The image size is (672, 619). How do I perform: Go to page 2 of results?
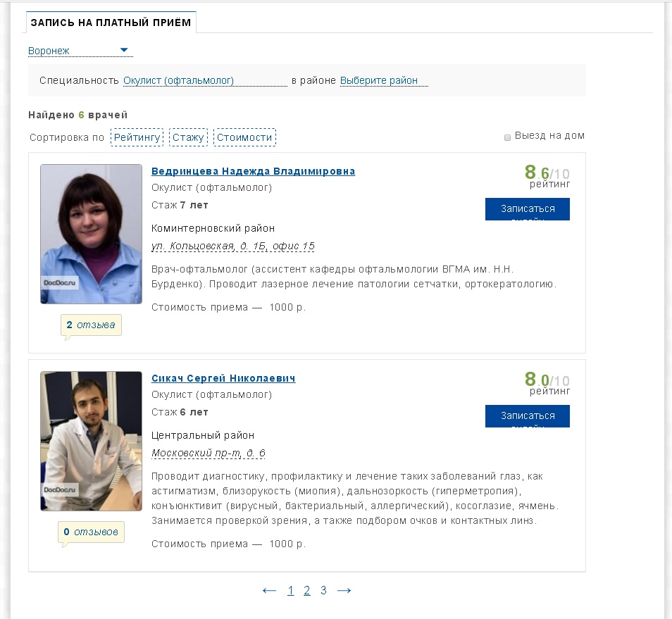307,591
